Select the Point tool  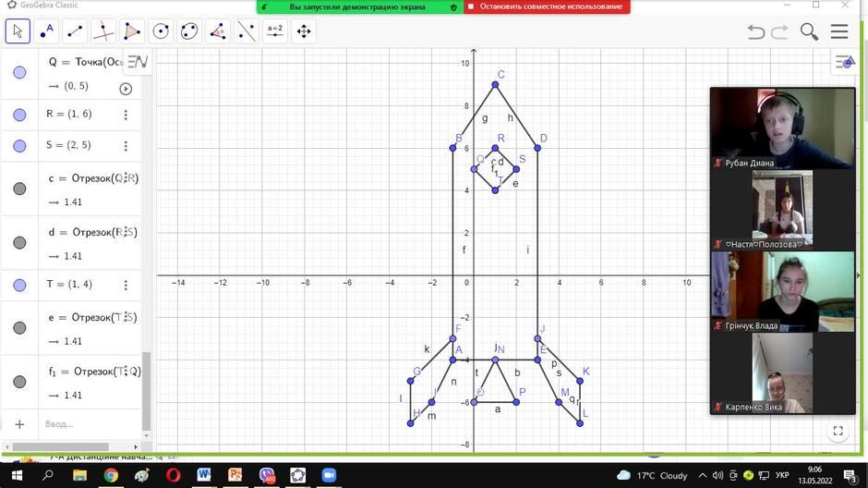pos(46,31)
